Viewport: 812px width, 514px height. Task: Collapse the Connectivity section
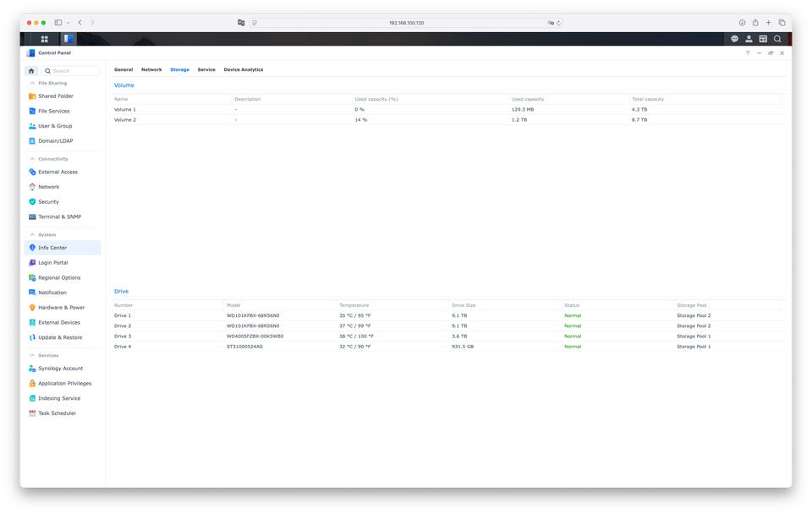pos(32,159)
